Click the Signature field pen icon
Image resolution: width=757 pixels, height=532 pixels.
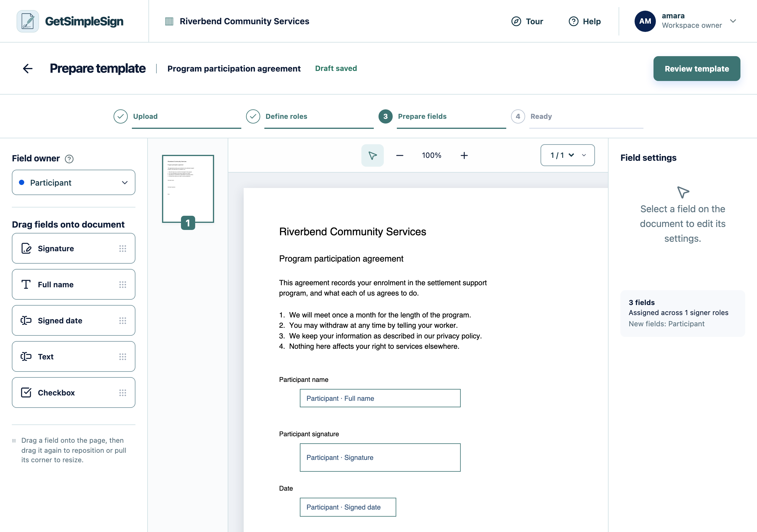pos(26,248)
